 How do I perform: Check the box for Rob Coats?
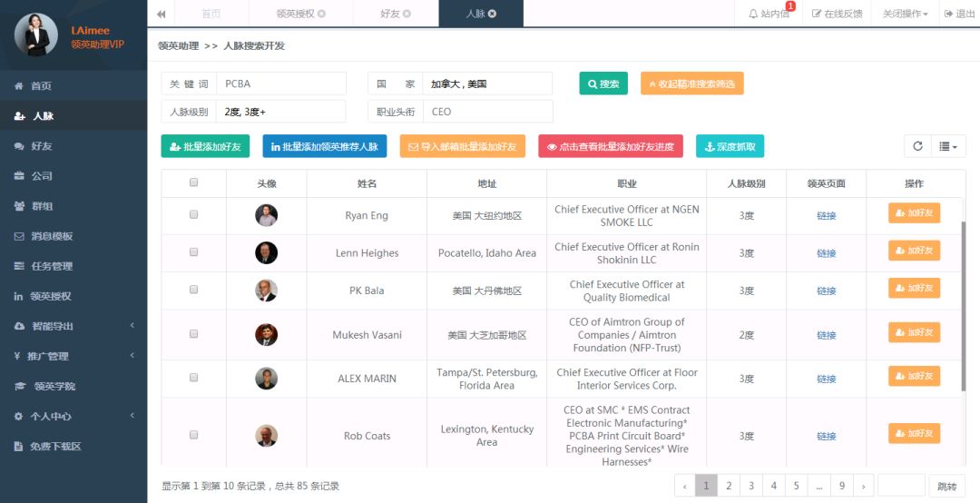click(x=194, y=435)
